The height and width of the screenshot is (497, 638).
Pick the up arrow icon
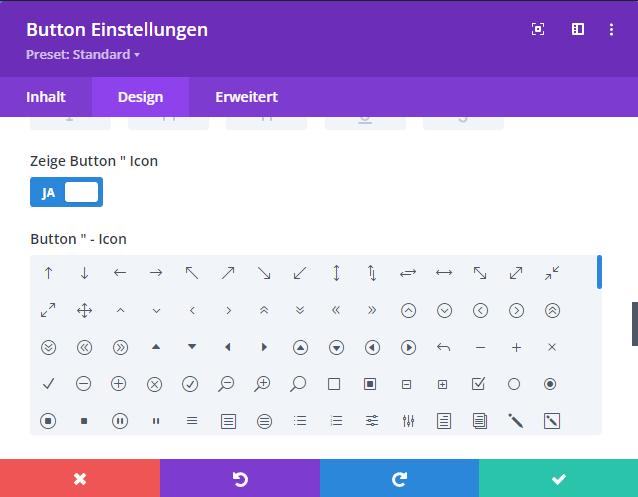point(48,273)
